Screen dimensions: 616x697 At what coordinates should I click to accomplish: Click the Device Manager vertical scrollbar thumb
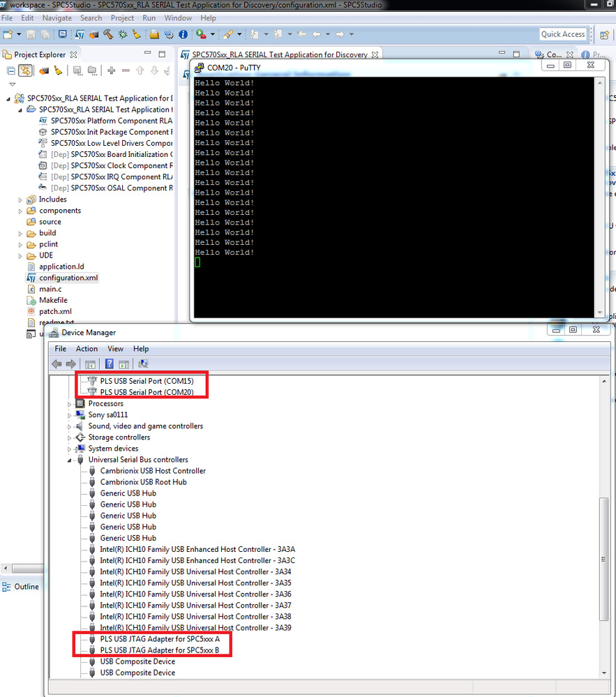click(x=603, y=559)
